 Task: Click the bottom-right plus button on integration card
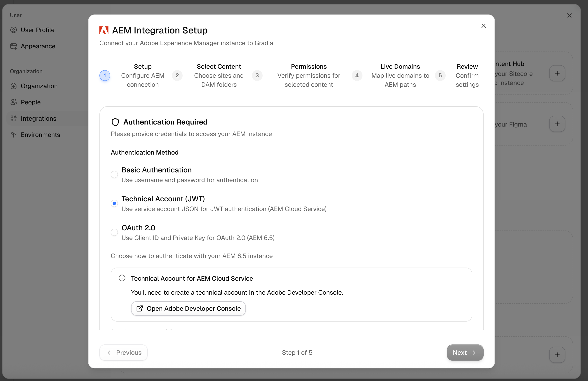click(x=557, y=355)
